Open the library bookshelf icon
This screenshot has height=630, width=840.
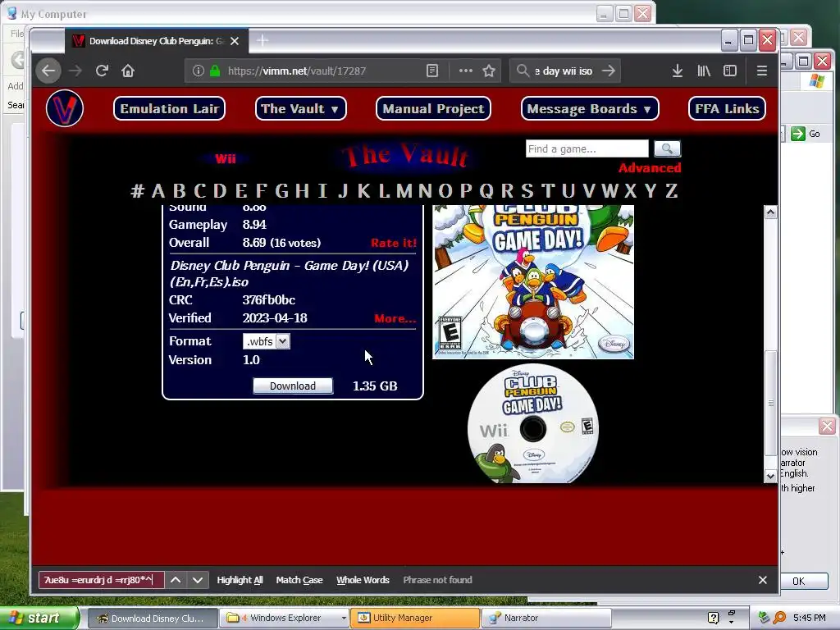[704, 71]
